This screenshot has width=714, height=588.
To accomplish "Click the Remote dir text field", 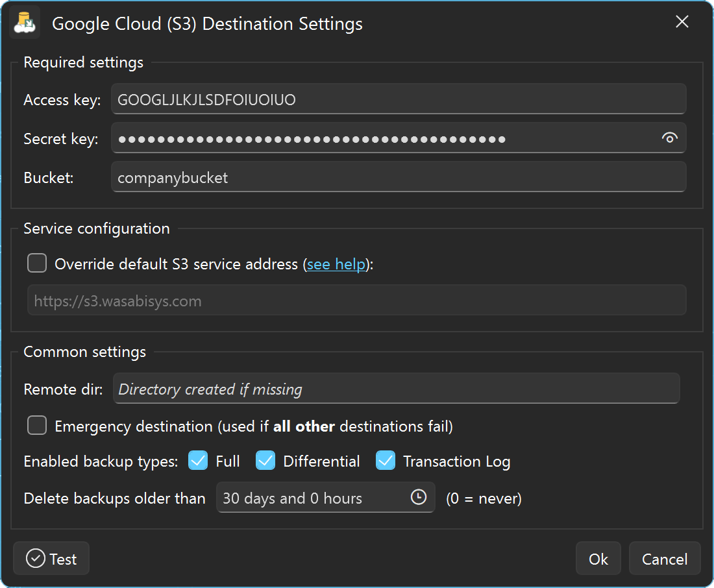I will [396, 389].
